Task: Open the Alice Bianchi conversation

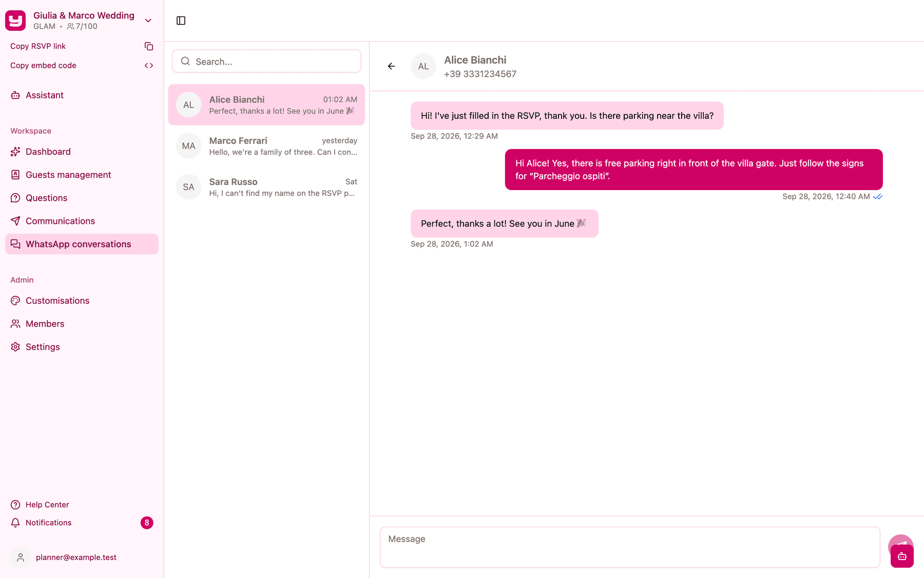Action: pyautogui.click(x=266, y=105)
